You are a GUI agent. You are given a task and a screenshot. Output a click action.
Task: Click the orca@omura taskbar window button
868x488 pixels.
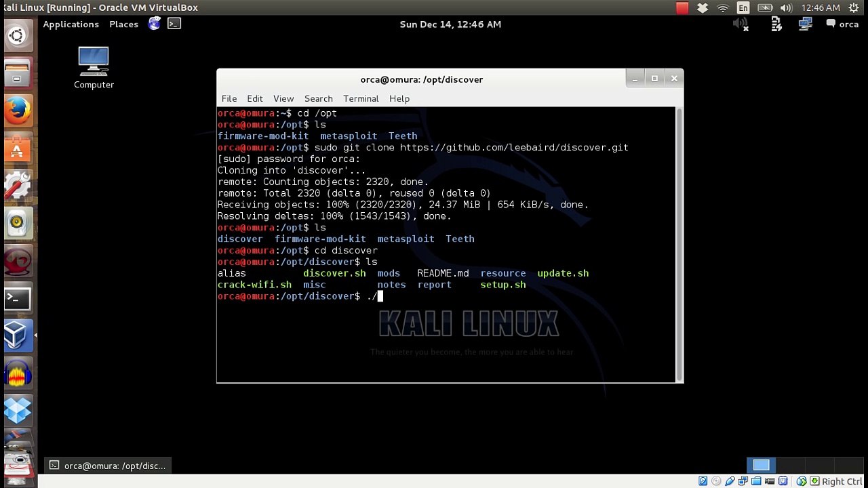108,466
